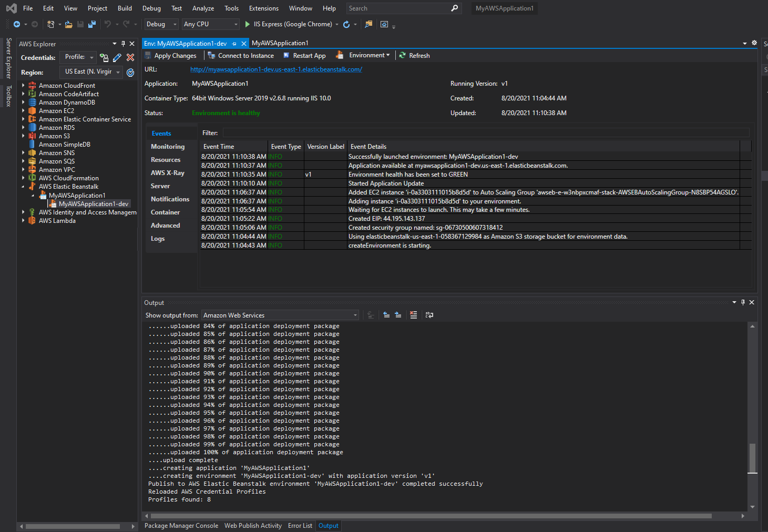Click the New Project icon in toolbar
This screenshot has height=532, width=768.
pyautogui.click(x=50, y=24)
